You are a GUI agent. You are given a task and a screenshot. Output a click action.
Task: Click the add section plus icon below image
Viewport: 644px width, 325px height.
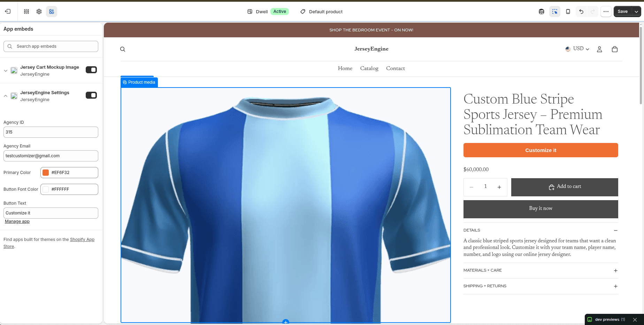pos(286,322)
